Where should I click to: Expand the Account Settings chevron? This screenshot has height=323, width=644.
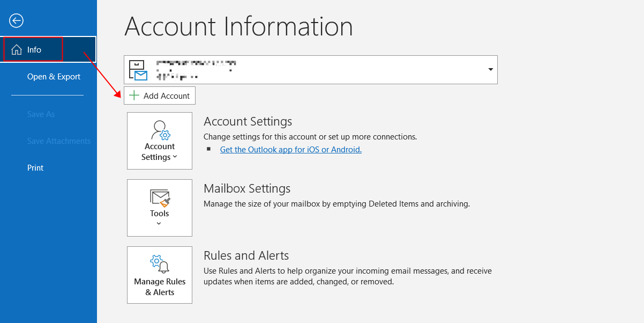point(175,157)
